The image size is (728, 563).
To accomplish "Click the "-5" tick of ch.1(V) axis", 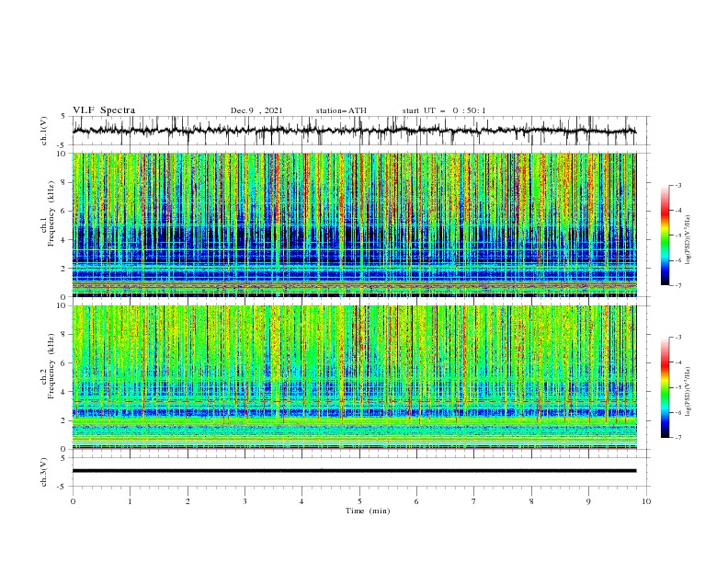I will pos(63,145).
